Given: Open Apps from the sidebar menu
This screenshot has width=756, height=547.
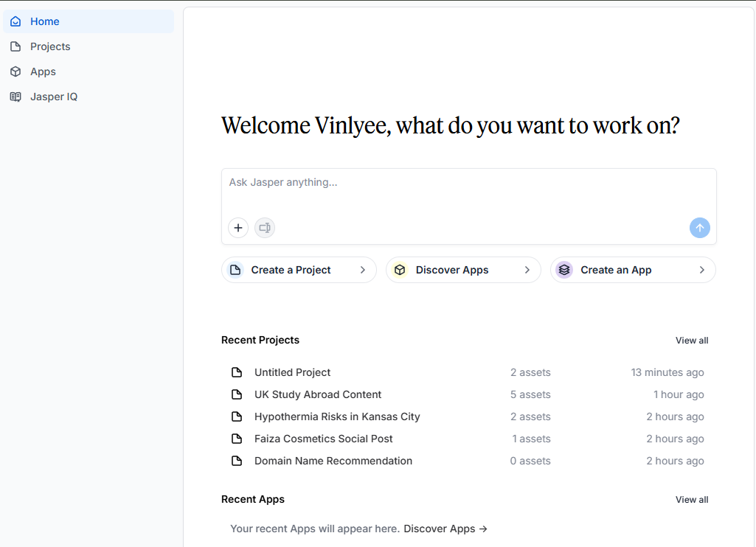Looking at the screenshot, I should [x=43, y=72].
